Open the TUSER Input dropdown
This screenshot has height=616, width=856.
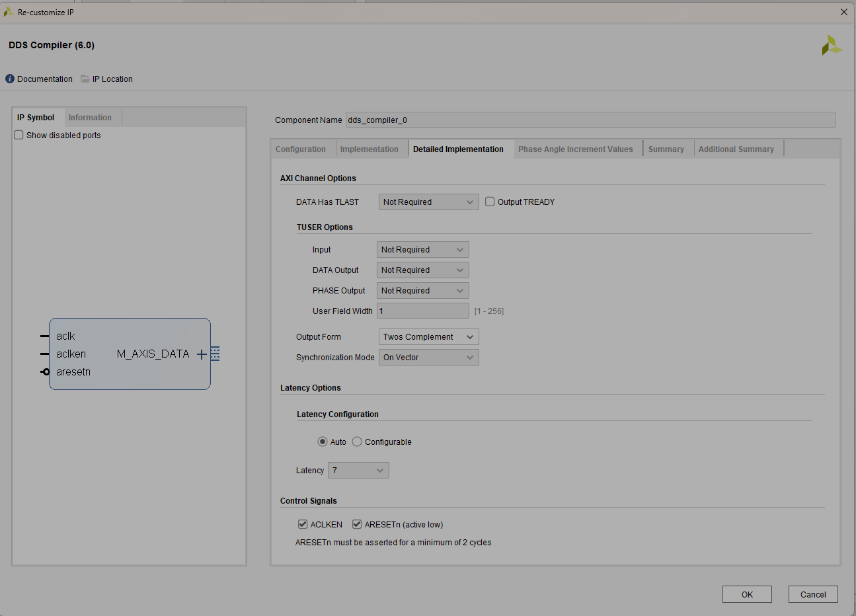(423, 250)
